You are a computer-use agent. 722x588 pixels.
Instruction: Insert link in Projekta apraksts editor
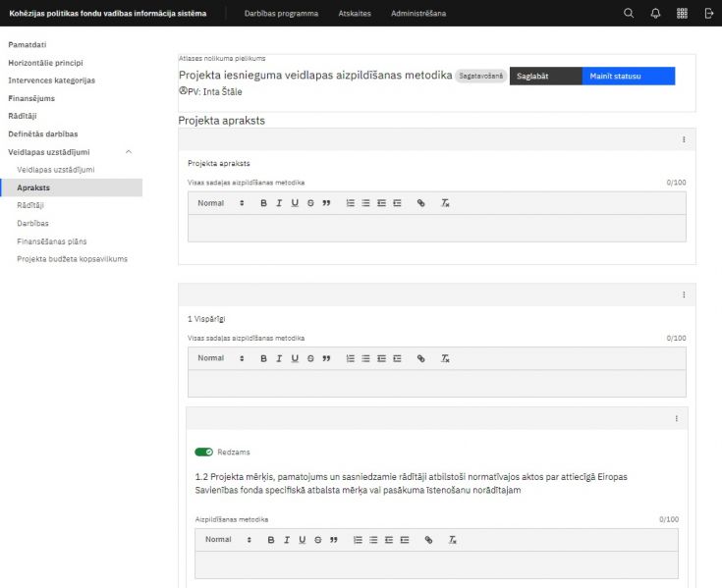point(421,203)
